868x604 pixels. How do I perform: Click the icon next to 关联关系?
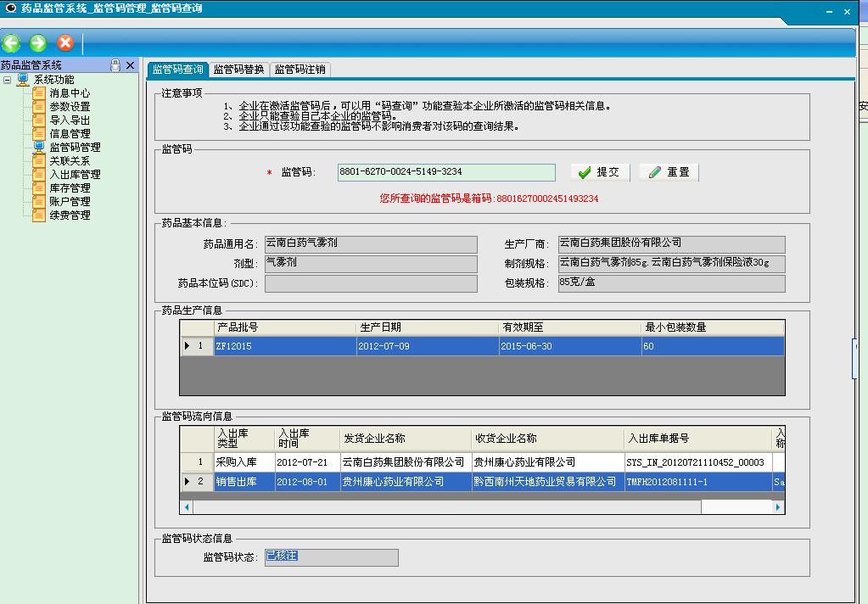click(x=39, y=160)
